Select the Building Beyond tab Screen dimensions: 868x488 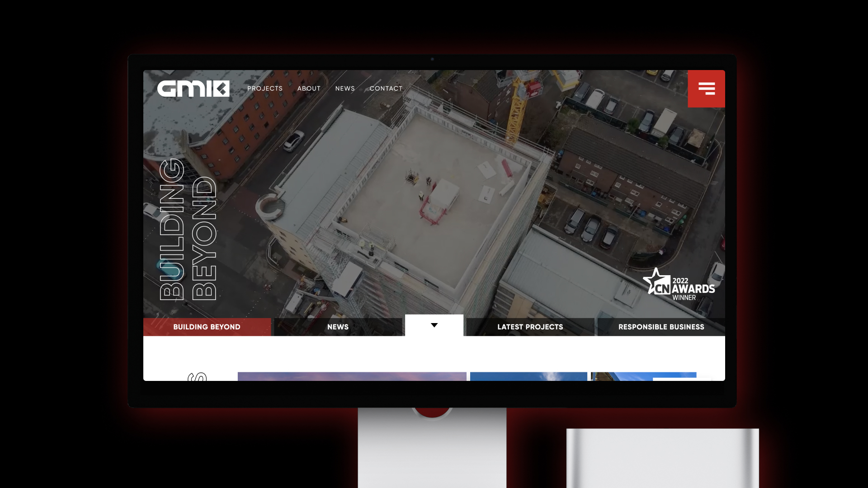click(x=207, y=327)
